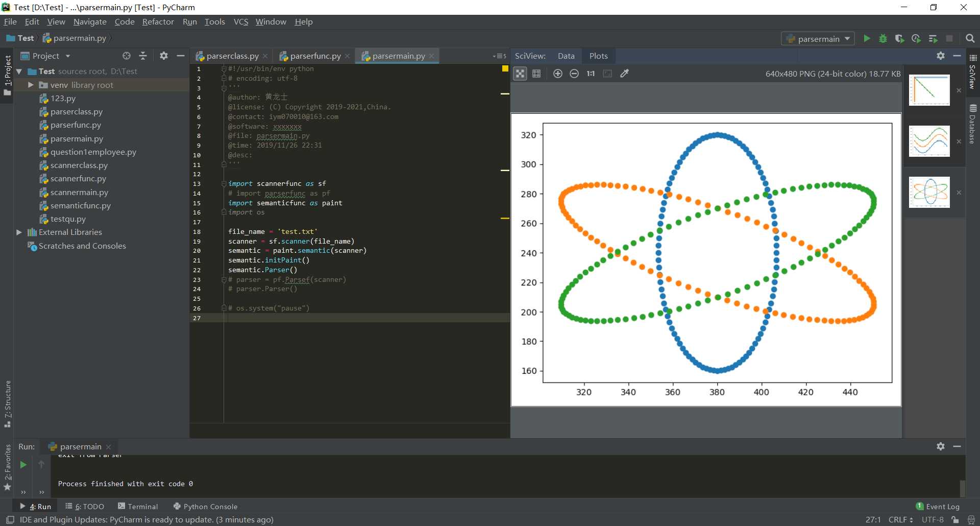Zoom in on the plot image
980x526 pixels.
pos(558,74)
